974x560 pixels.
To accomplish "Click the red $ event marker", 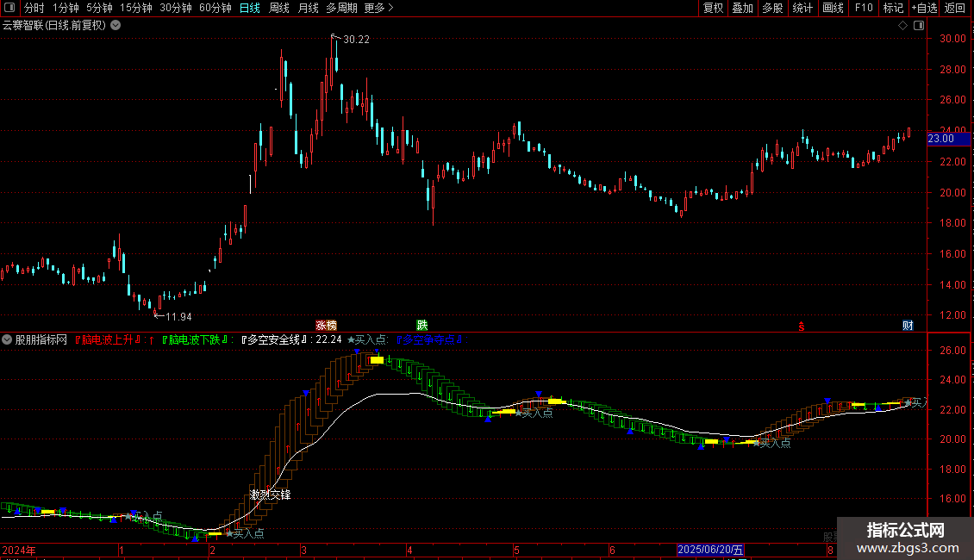I will click(802, 326).
